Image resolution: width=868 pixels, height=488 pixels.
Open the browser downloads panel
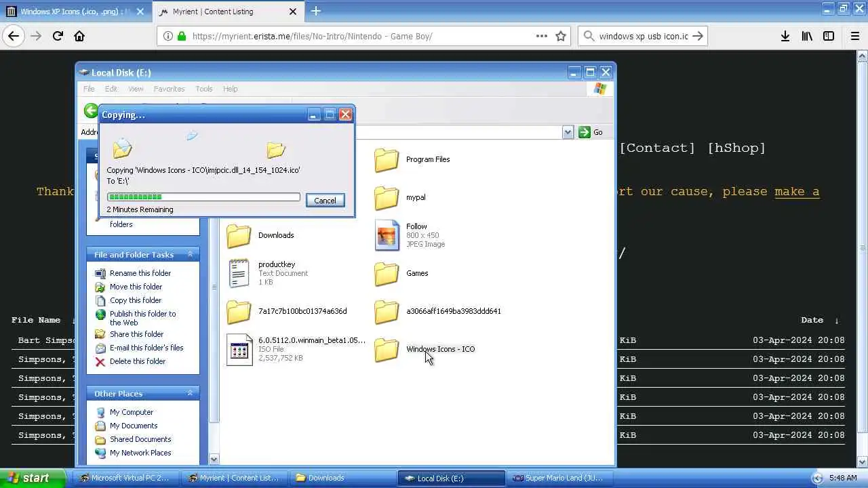(785, 37)
